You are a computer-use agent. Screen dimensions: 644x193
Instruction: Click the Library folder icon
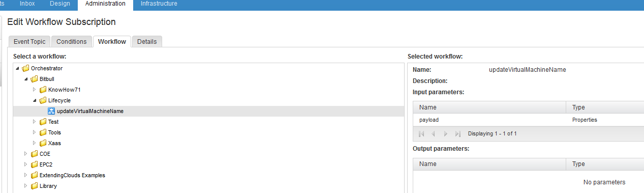coord(34,186)
